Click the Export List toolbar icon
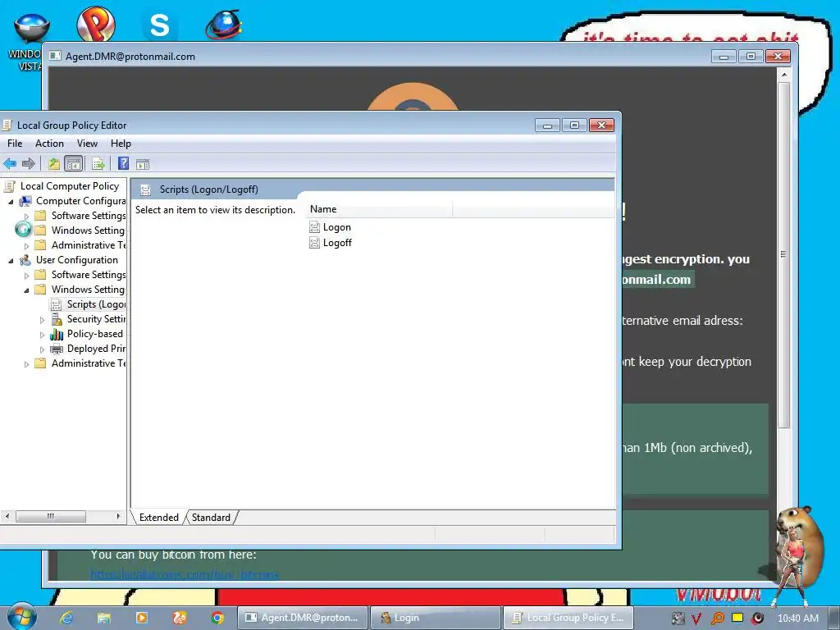Viewport: 840px width, 630px height. pyautogui.click(x=98, y=164)
